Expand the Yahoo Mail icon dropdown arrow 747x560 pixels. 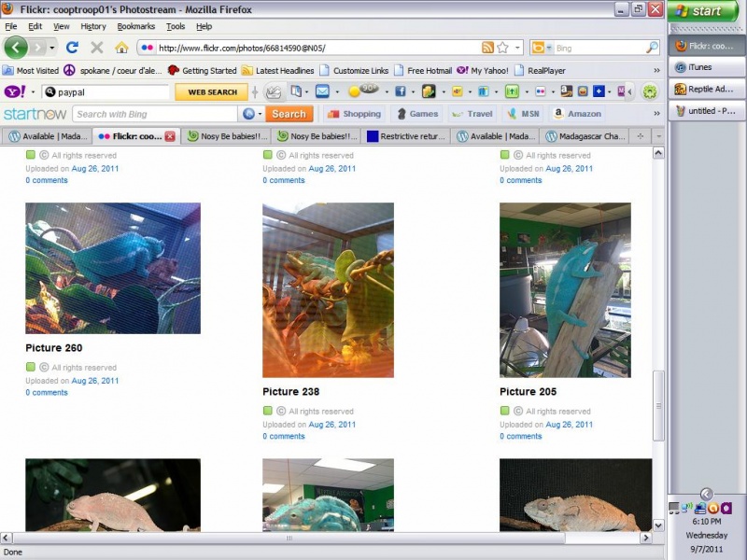[337, 91]
